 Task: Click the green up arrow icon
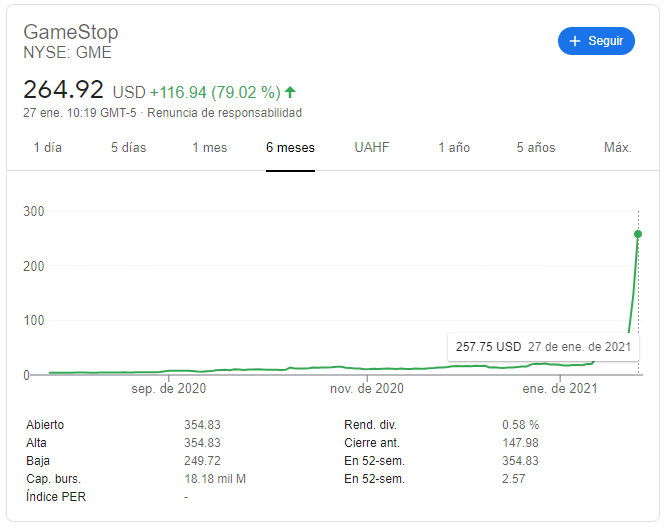(x=290, y=91)
